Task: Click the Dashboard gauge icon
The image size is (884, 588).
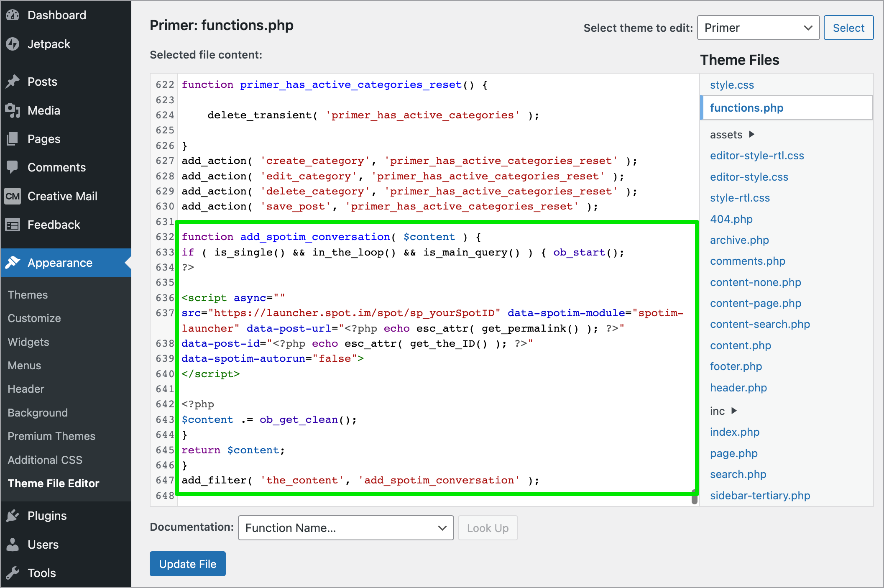Action: click(x=13, y=15)
